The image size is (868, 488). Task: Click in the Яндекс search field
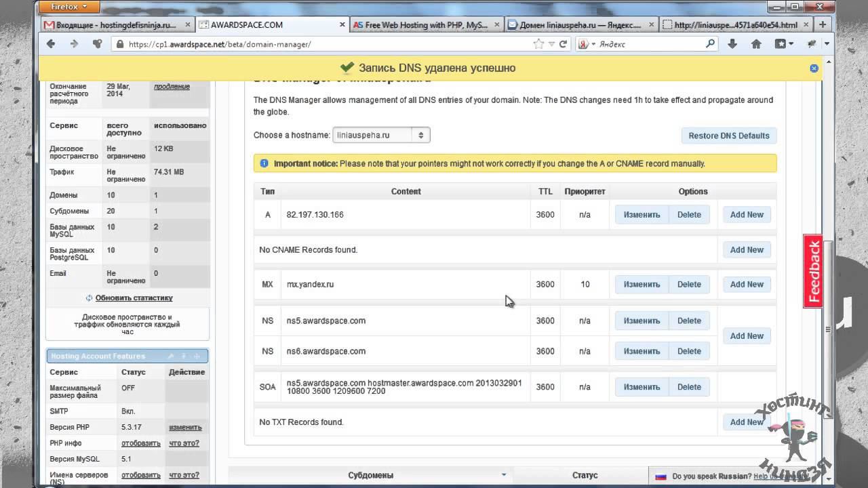(x=651, y=44)
